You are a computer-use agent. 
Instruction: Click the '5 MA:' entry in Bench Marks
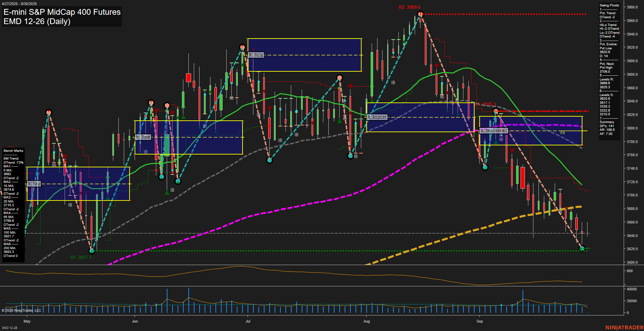pos(8,170)
